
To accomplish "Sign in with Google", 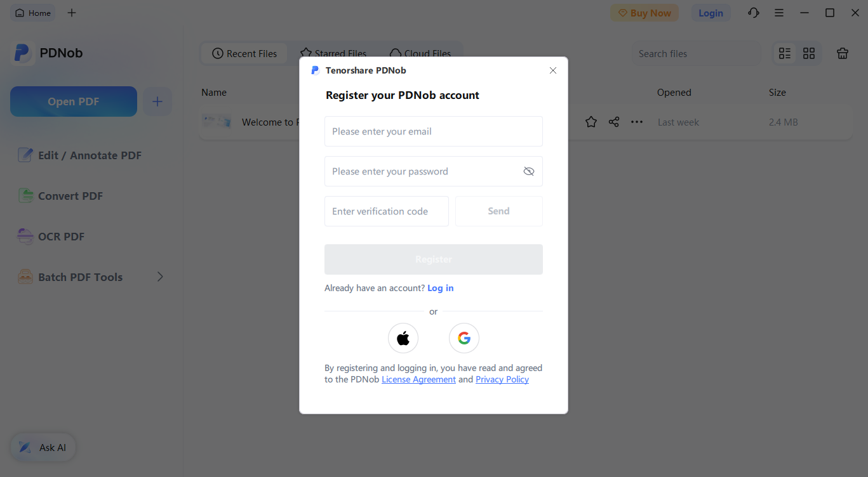I will coord(464,338).
